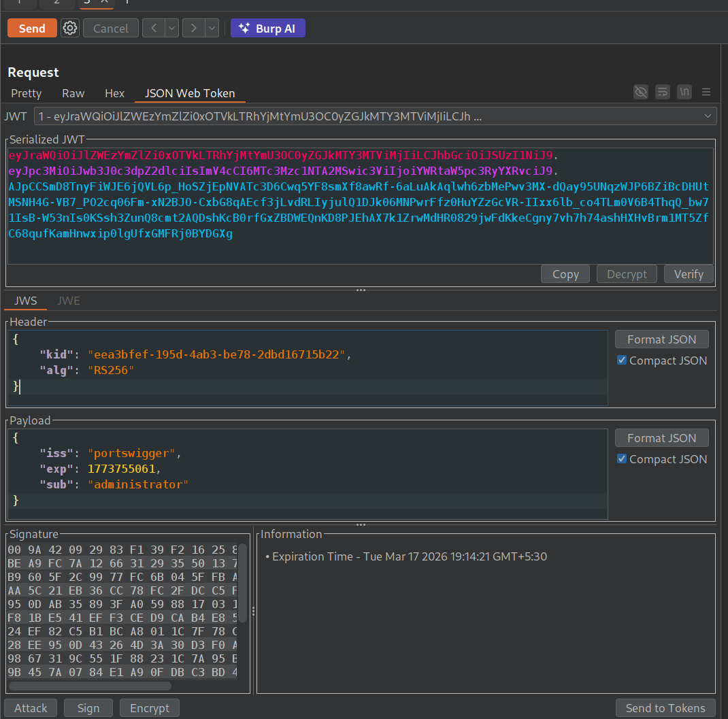
Task: Uncheck Compact JSON for the Header
Action: [x=622, y=361]
